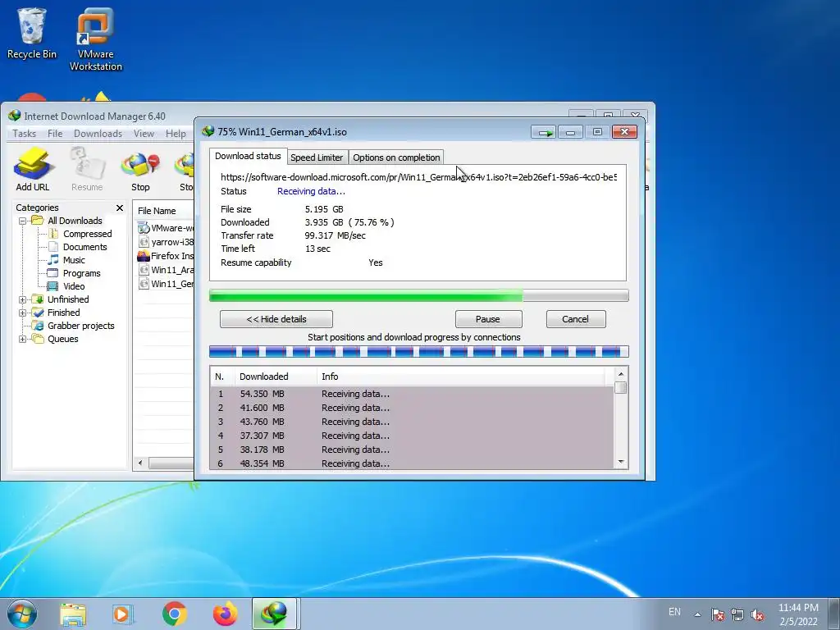This screenshot has width=840, height=630.
Task: Click the Resume toolbar icon in IDM
Action: tap(87, 169)
